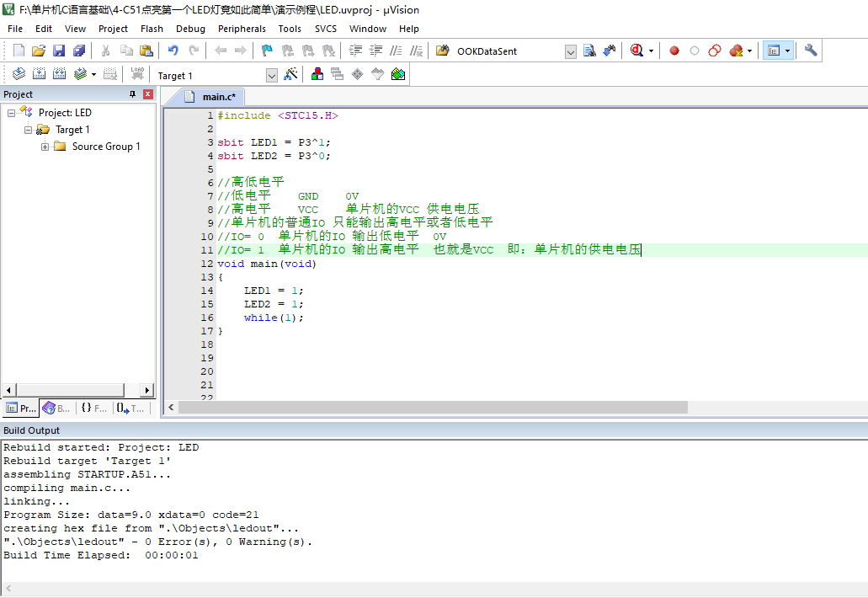The height and width of the screenshot is (598, 868).
Task: Select Target 1 in project tree
Action: 72,130
